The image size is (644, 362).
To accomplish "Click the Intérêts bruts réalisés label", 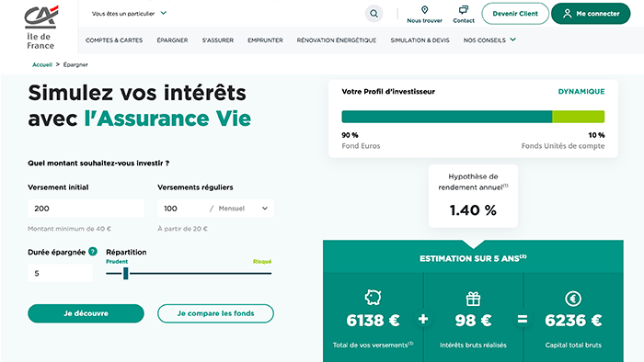I will [x=473, y=345].
